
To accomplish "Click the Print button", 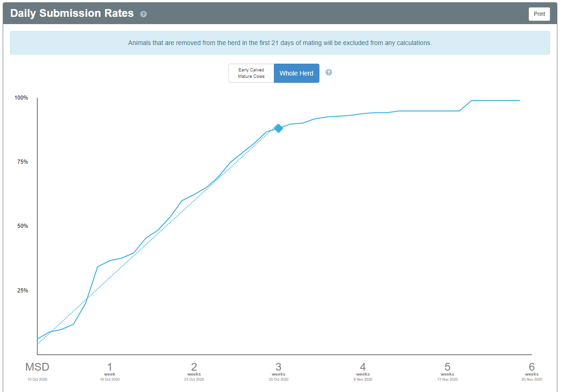I will [x=539, y=14].
